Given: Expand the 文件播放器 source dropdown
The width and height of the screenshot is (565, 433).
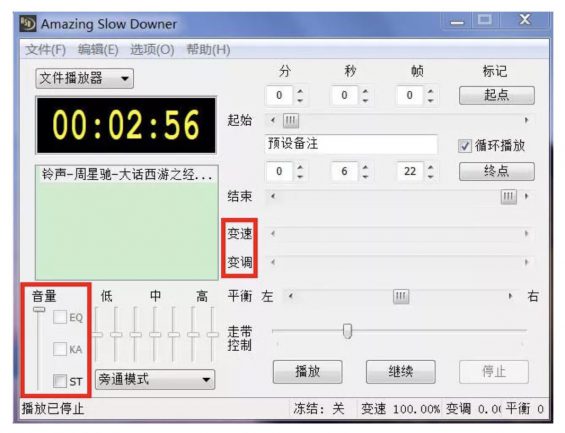Looking at the screenshot, I should (85, 79).
